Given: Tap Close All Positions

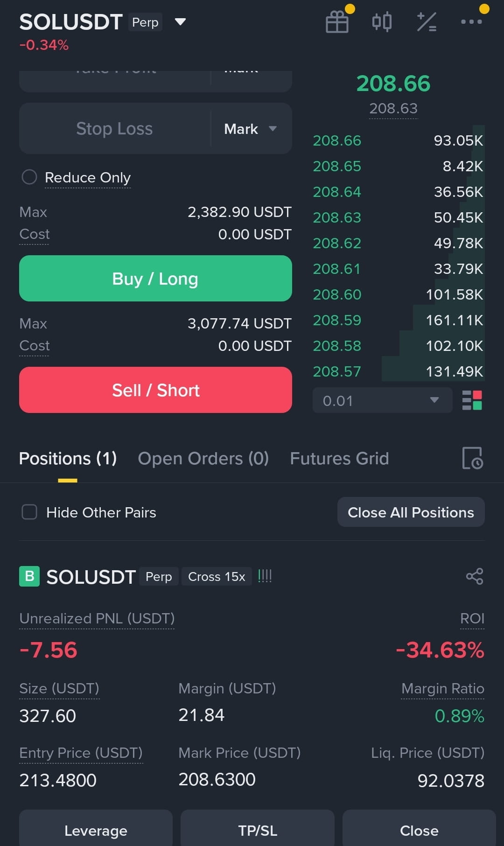Looking at the screenshot, I should (411, 512).
